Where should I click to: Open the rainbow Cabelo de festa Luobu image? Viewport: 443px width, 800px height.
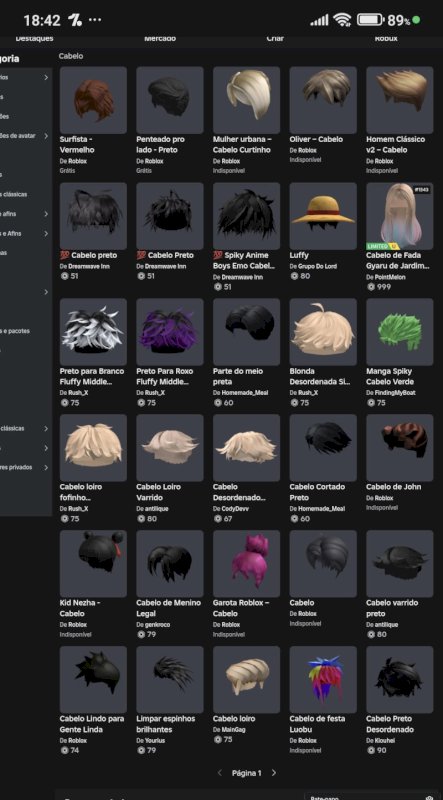pyautogui.click(x=323, y=679)
